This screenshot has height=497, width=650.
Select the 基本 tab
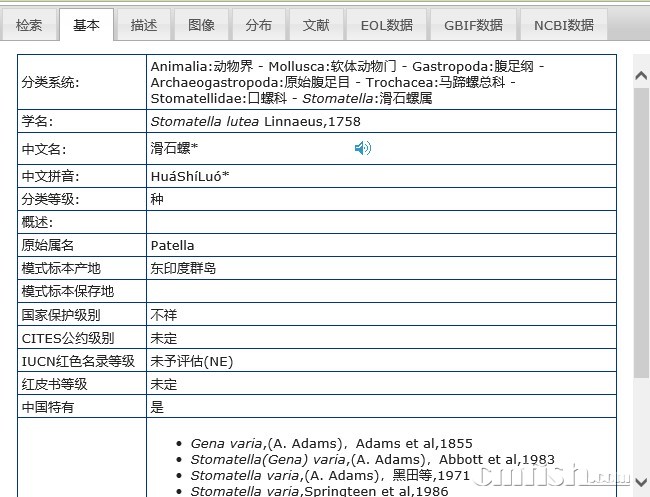[86, 26]
